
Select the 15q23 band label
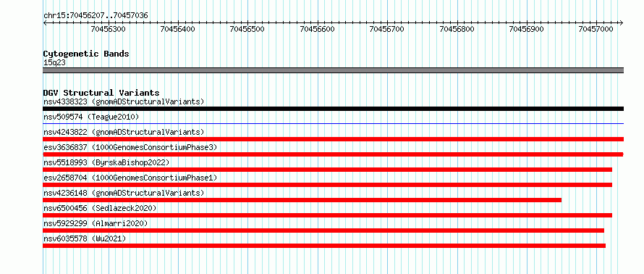[54, 62]
